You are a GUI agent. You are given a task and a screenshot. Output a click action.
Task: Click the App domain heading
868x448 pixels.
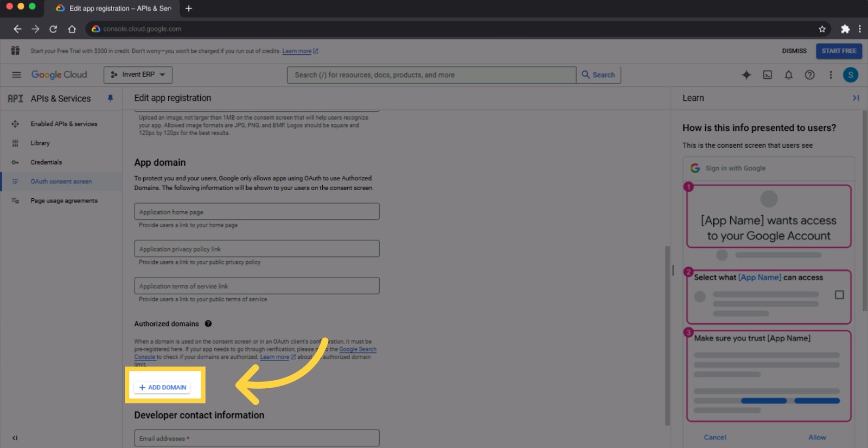pyautogui.click(x=160, y=162)
